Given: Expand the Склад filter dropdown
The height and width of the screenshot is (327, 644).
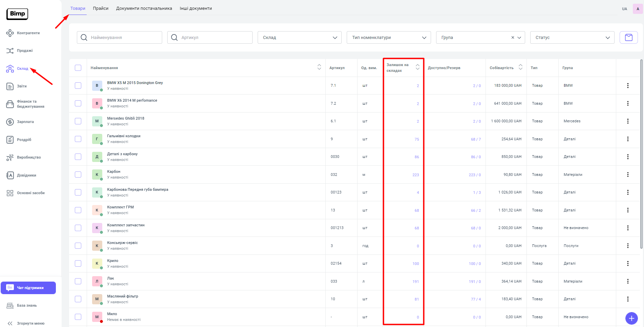Looking at the screenshot, I should [x=299, y=38].
